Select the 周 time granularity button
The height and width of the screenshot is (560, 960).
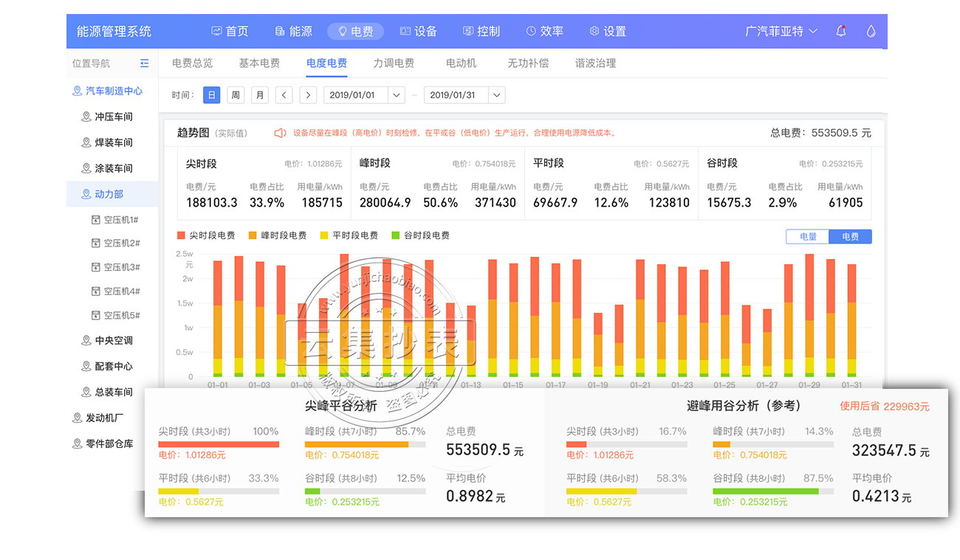235,95
